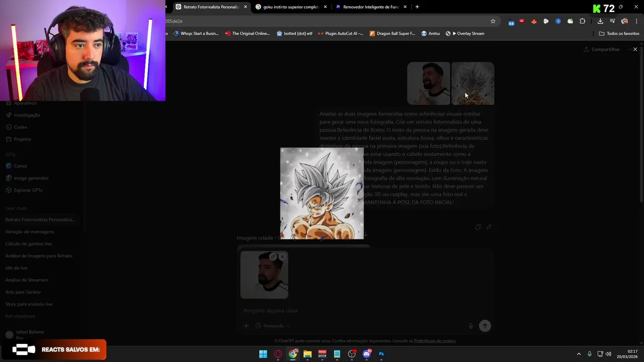
Task: Open the botted [dot] wtf bookmark
Action: pyautogui.click(x=295, y=34)
